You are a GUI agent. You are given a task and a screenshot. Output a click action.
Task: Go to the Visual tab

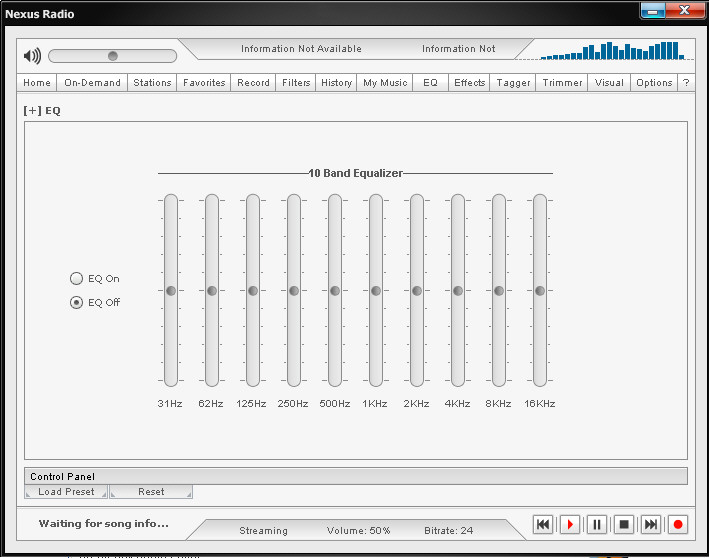tap(609, 83)
